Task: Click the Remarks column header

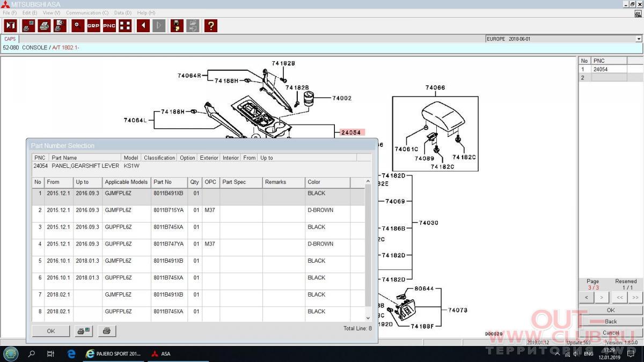Action: tap(284, 182)
